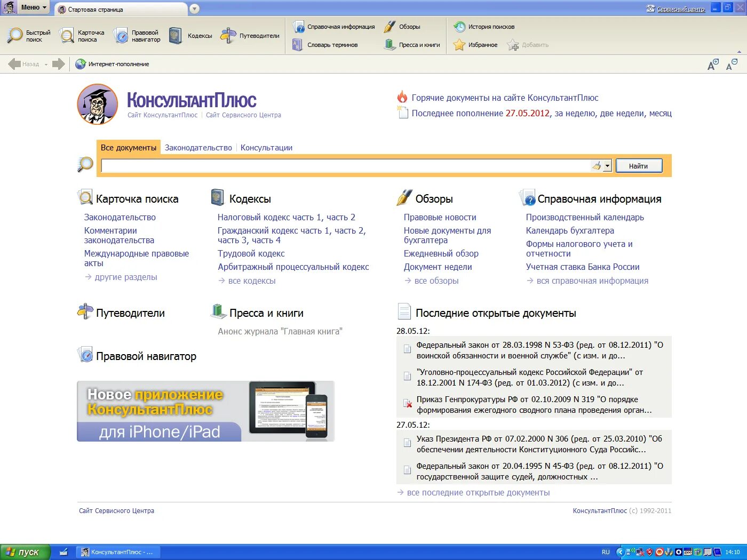
Task: Switch to the Законодательство tab
Action: click(x=198, y=148)
